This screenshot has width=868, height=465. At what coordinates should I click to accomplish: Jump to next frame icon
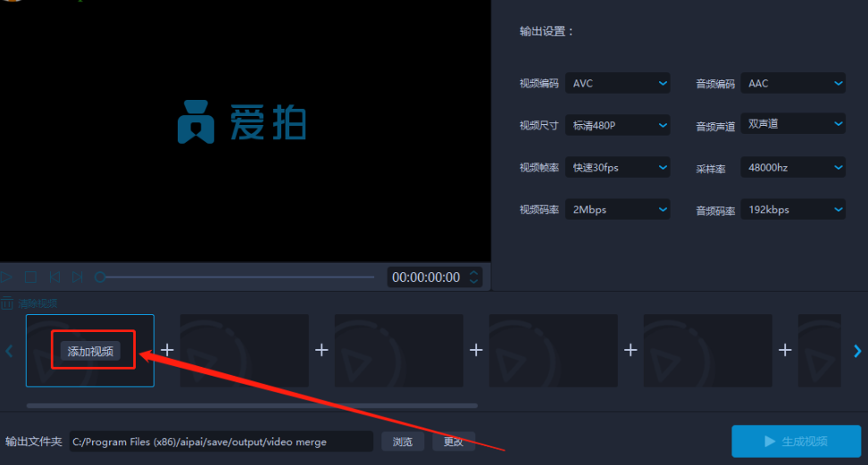[78, 277]
